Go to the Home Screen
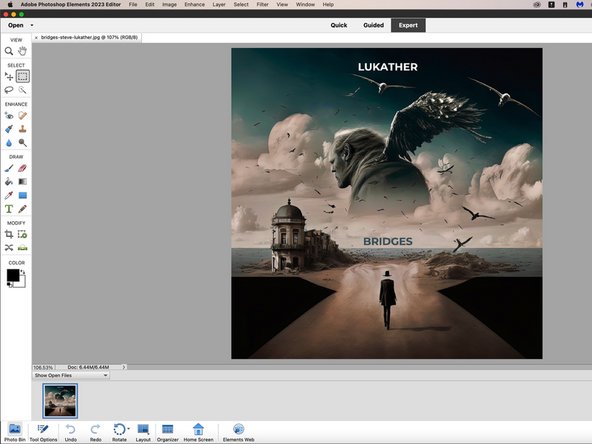 (x=198, y=433)
